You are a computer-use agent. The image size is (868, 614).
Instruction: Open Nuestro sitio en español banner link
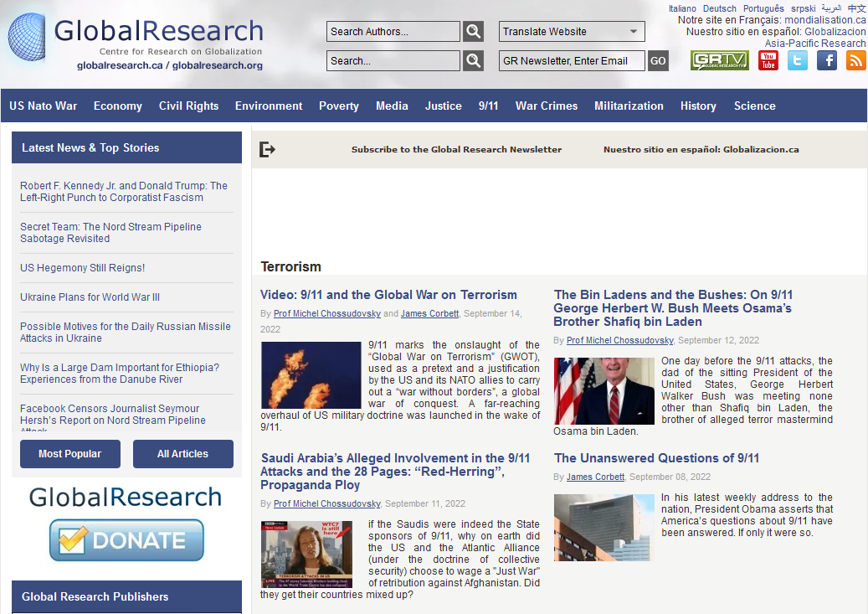[701, 150]
